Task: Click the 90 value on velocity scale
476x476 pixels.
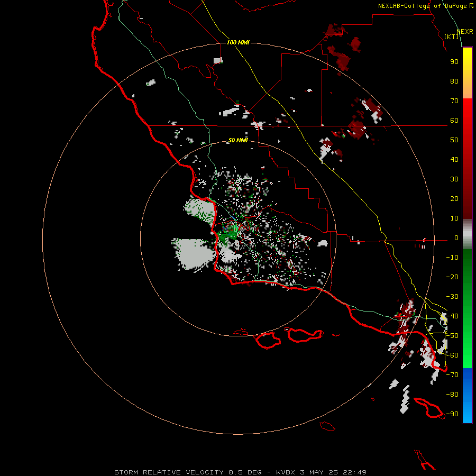Action: [454, 62]
